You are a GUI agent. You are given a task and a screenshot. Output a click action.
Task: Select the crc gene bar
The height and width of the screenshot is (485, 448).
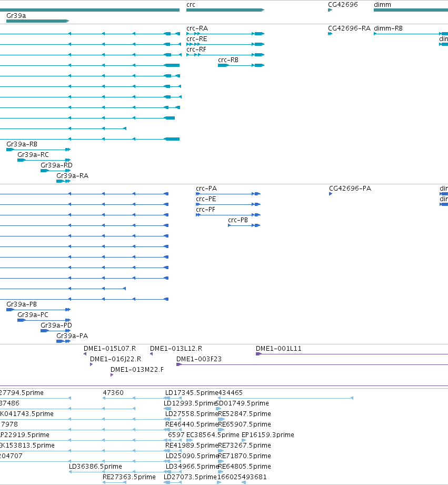click(x=225, y=10)
